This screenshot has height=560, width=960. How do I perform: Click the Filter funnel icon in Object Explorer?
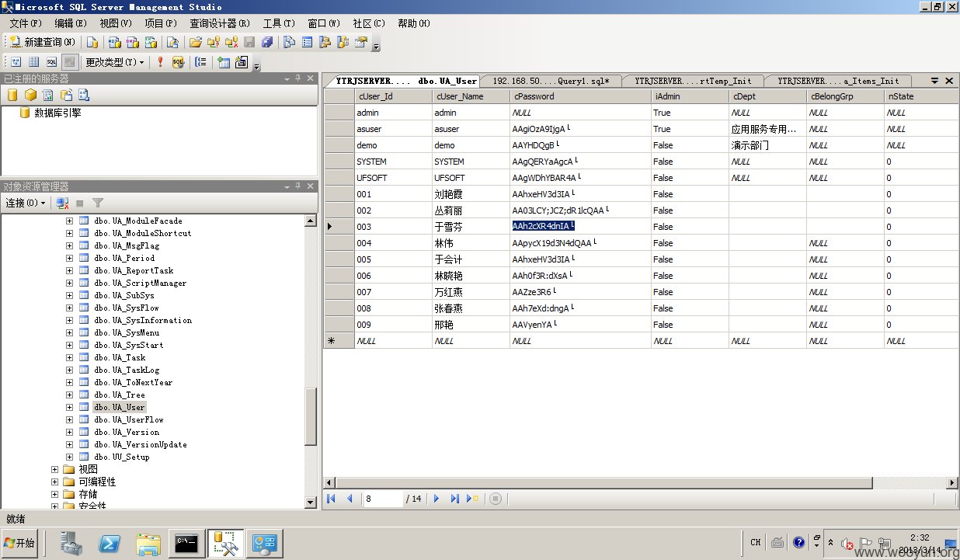(x=98, y=203)
